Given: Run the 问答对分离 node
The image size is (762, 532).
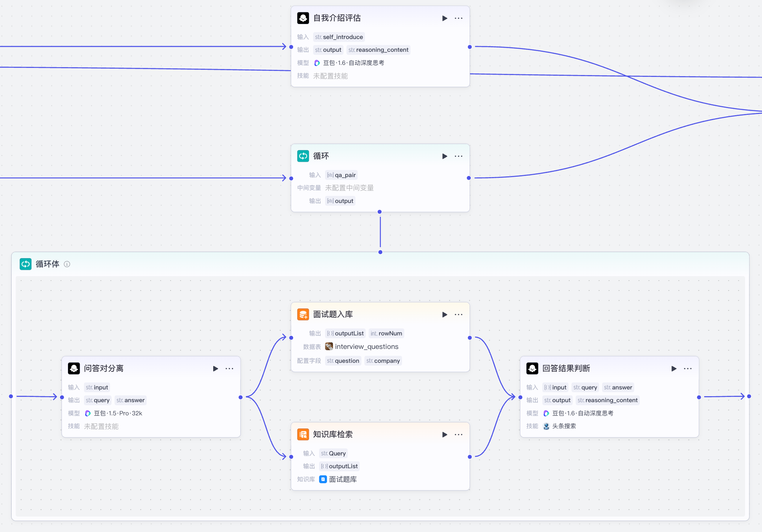Looking at the screenshot, I should [x=215, y=368].
